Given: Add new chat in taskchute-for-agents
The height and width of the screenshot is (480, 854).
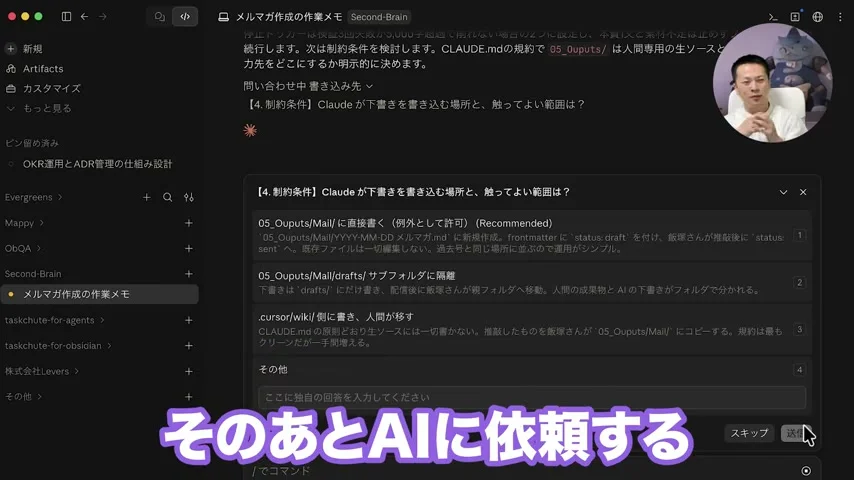Looking at the screenshot, I should pyautogui.click(x=188, y=320).
